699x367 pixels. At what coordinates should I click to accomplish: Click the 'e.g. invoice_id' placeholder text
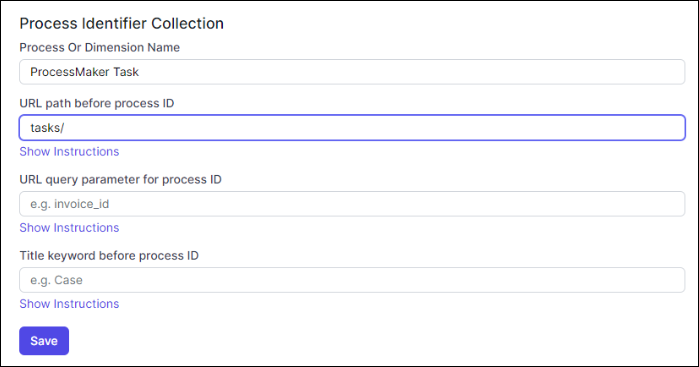[70, 204]
